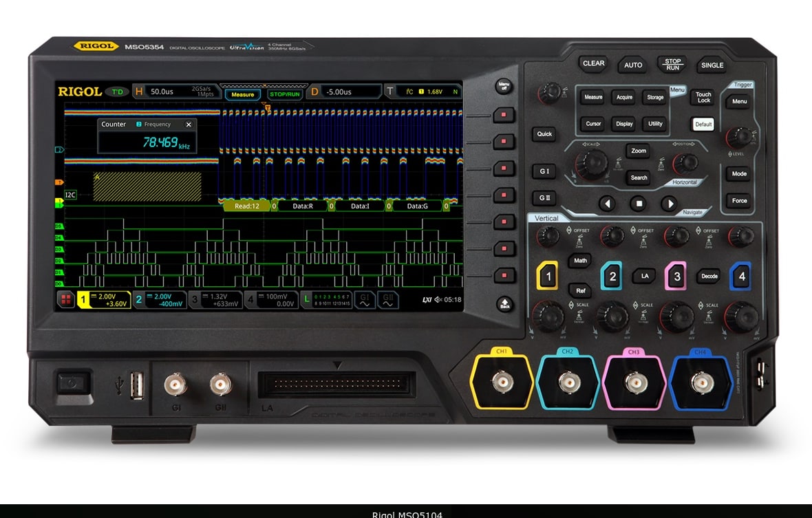Viewport: 812px width, 518px height.
Task: Toggle the cyan channel 2 key
Action: 612,277
